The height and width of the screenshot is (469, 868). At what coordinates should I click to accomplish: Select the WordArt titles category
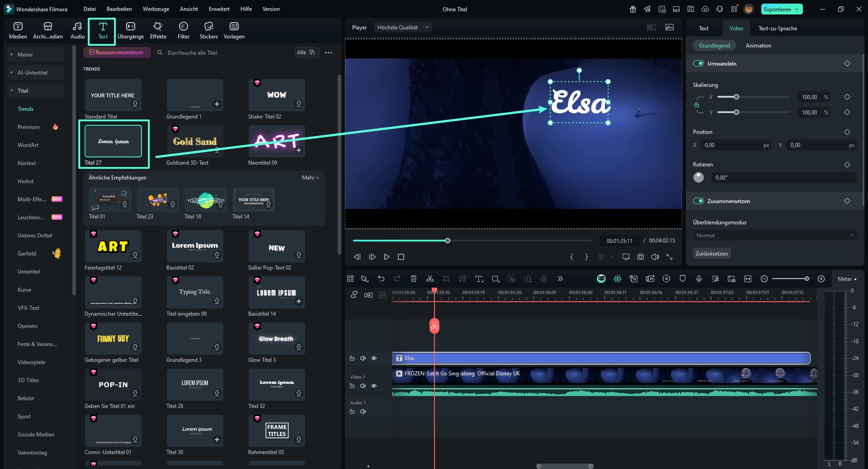click(x=28, y=145)
